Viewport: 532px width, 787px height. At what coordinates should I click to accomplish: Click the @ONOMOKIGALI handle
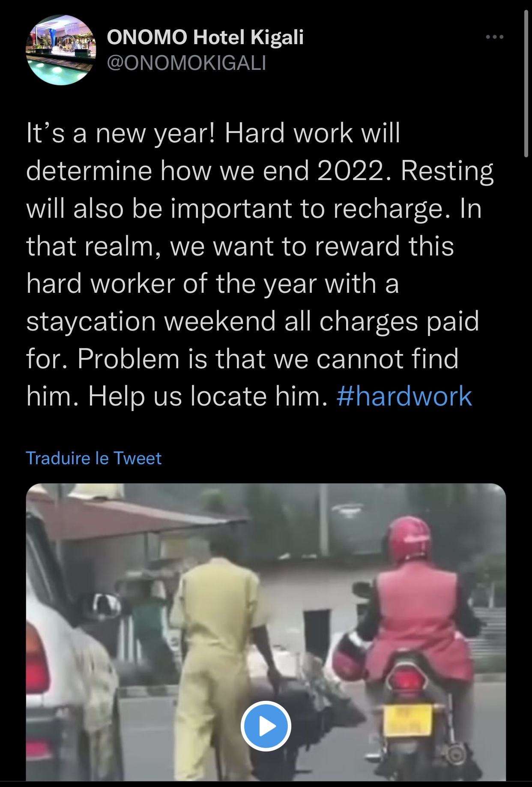[x=186, y=63]
